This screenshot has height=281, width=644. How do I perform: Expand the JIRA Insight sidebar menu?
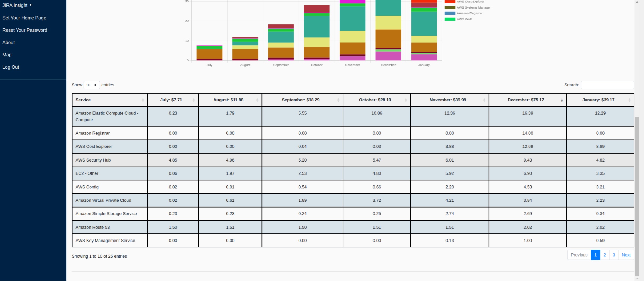coord(17,5)
